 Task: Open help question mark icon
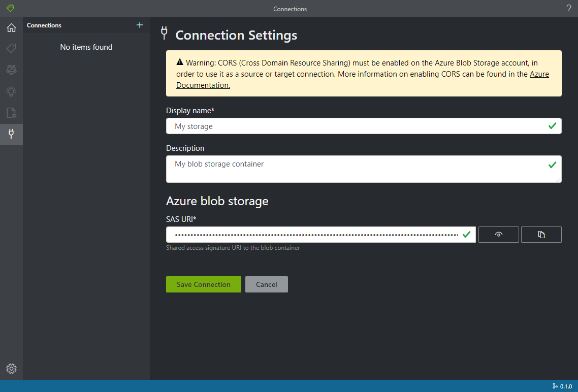click(x=569, y=9)
